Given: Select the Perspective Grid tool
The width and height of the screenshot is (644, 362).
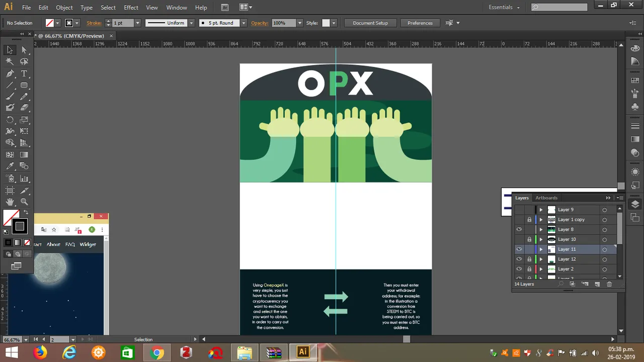Looking at the screenshot, I should pyautogui.click(x=24, y=143).
